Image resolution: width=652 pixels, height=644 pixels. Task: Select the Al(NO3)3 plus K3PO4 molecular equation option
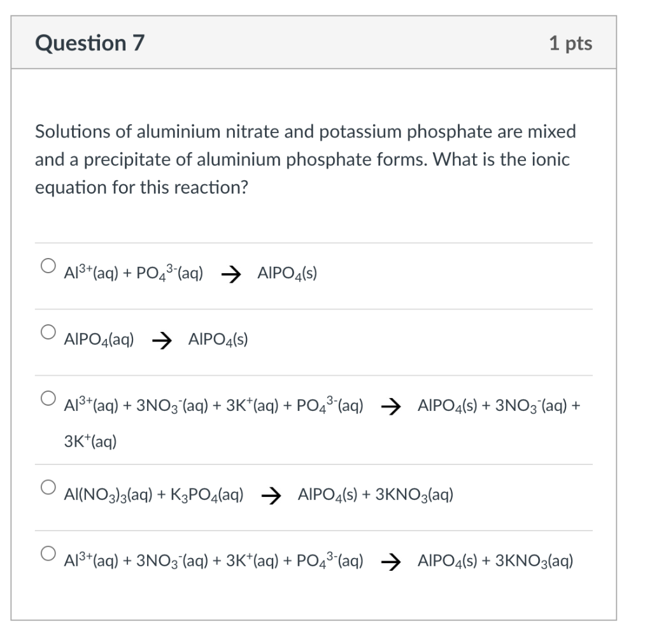48,486
